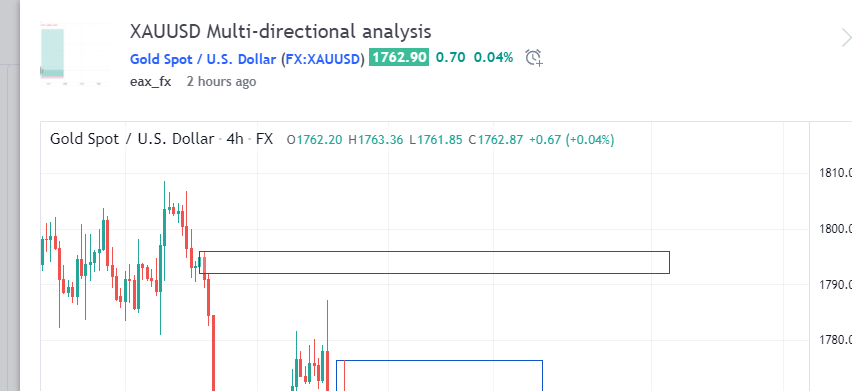Screen dimensions: 852x391
Task: Click the green 1762.90 price badge
Action: (x=399, y=57)
